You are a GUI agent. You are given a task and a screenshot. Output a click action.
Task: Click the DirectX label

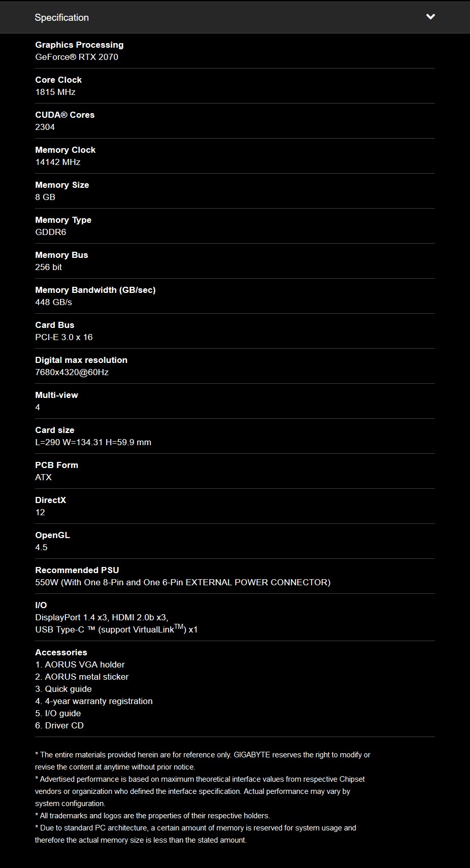pos(51,500)
